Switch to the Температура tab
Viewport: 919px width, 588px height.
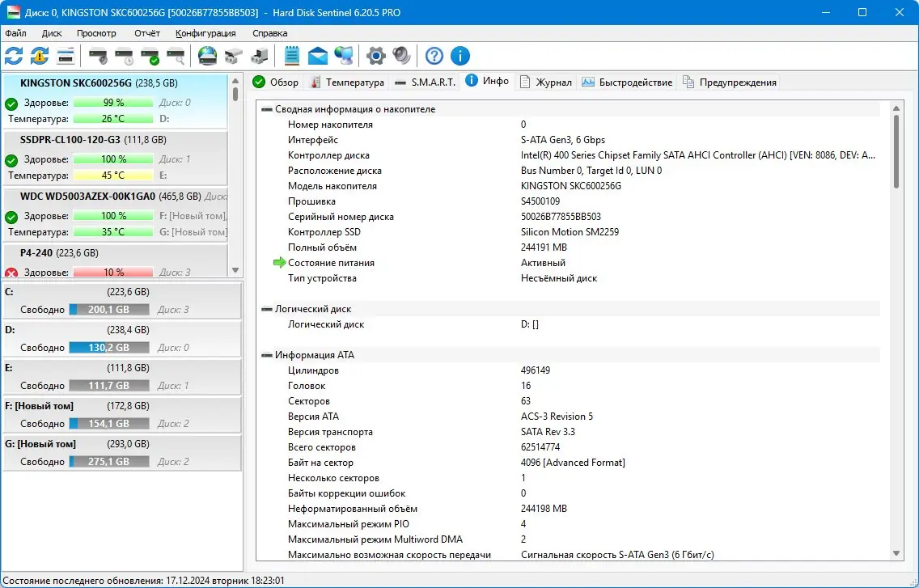(347, 82)
